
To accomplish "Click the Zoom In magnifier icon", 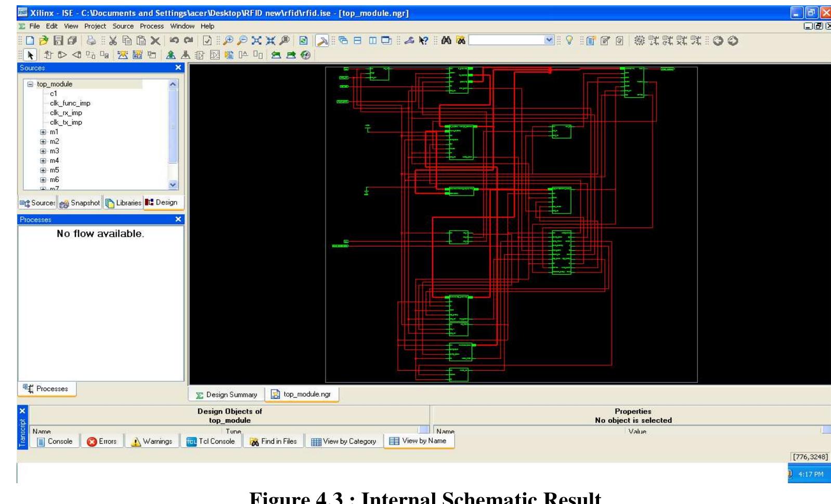I will click(x=228, y=41).
